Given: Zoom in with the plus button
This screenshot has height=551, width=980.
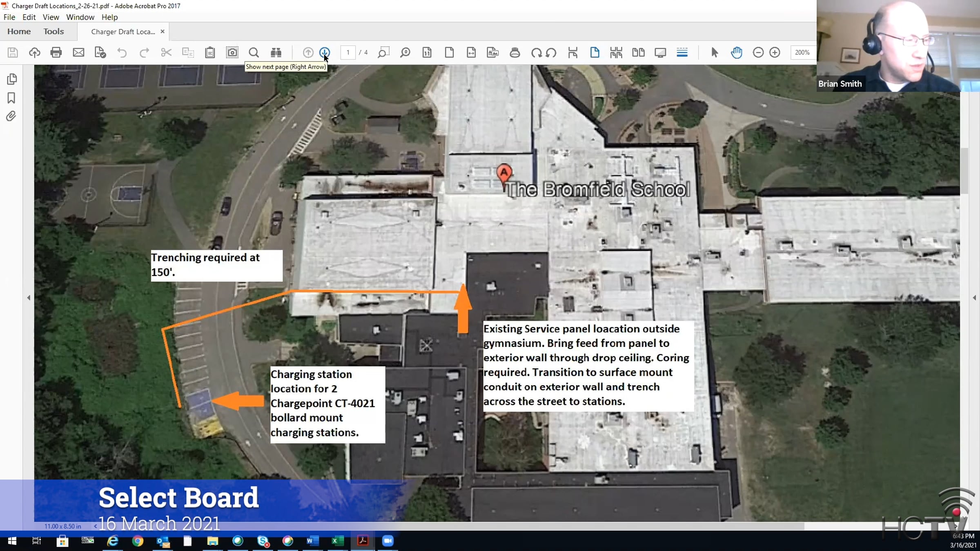Looking at the screenshot, I should (x=775, y=52).
